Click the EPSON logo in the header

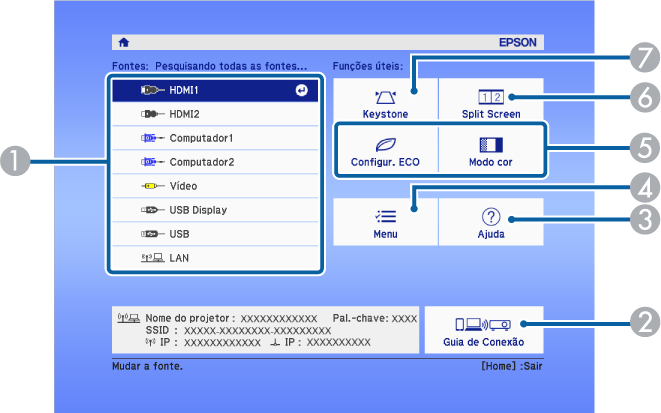coord(518,43)
